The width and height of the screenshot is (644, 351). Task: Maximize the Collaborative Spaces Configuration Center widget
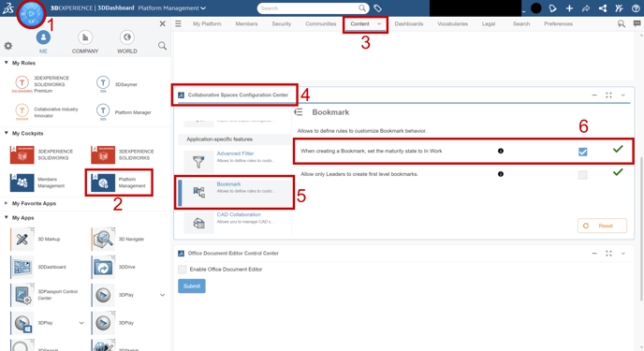[x=608, y=95]
